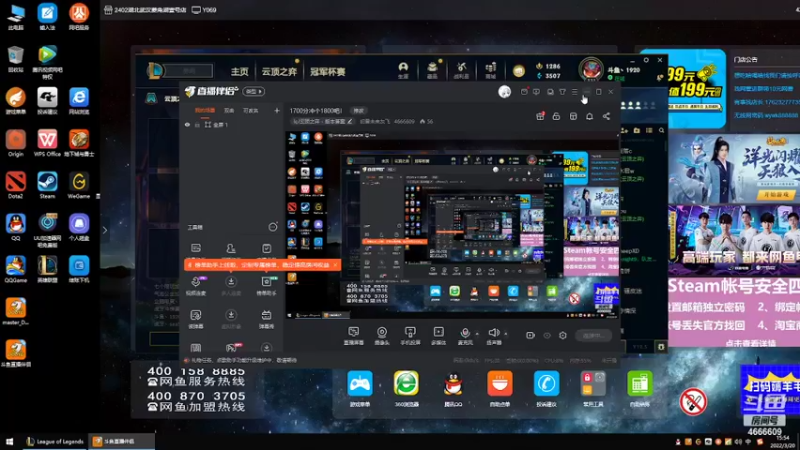Expand the microphone options arrow
Screen dimensions: 800x450
pos(477,334)
